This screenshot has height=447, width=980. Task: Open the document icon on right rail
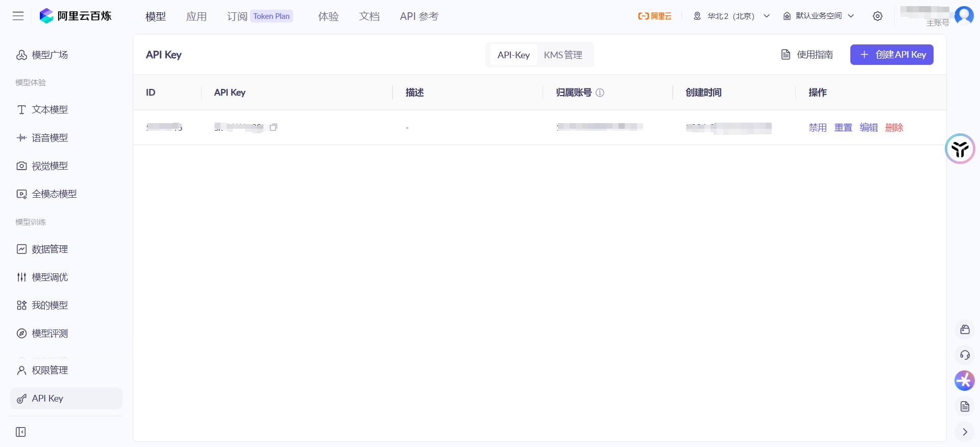965,406
